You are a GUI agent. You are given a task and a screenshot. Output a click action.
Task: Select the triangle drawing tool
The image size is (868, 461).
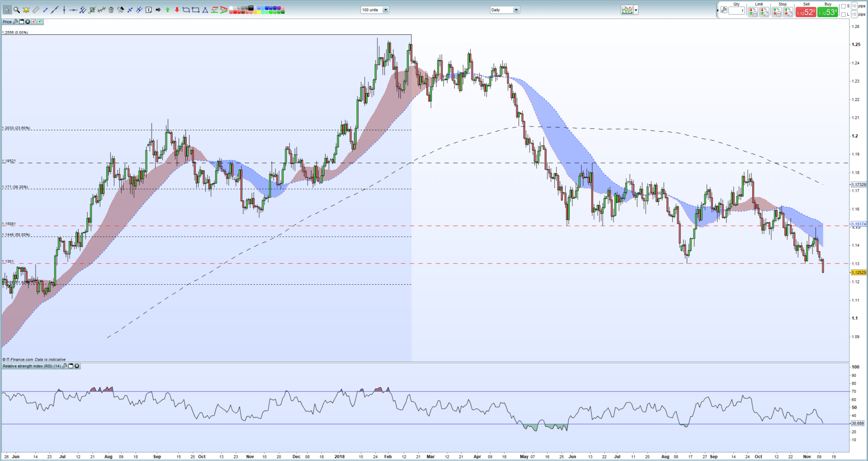[x=205, y=10]
